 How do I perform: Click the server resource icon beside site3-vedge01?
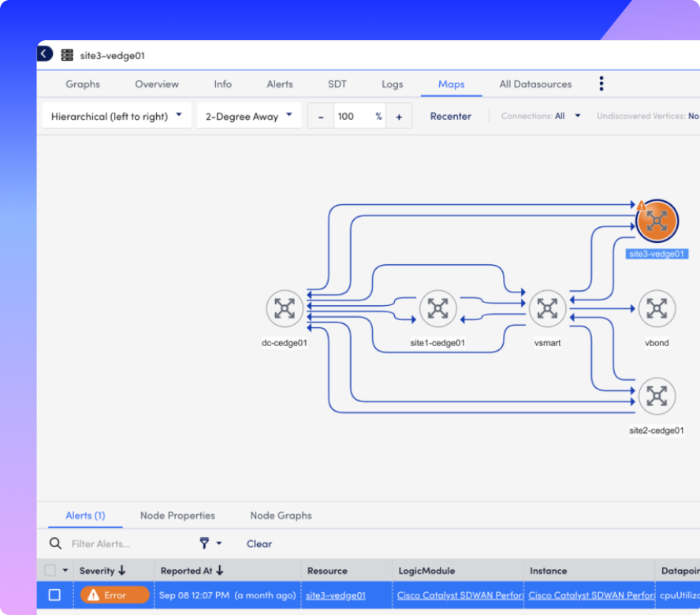point(67,55)
